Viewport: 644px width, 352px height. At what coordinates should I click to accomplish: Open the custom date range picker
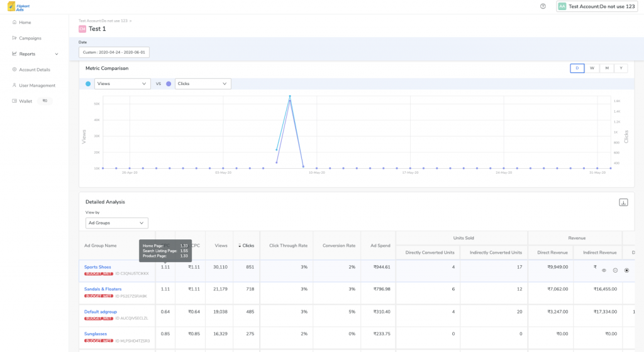[114, 52]
